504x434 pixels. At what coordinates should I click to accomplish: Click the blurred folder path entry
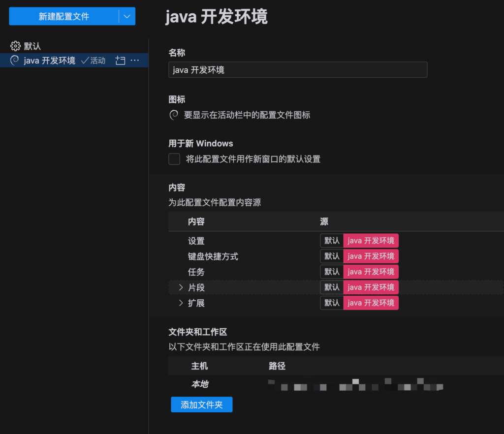355,384
